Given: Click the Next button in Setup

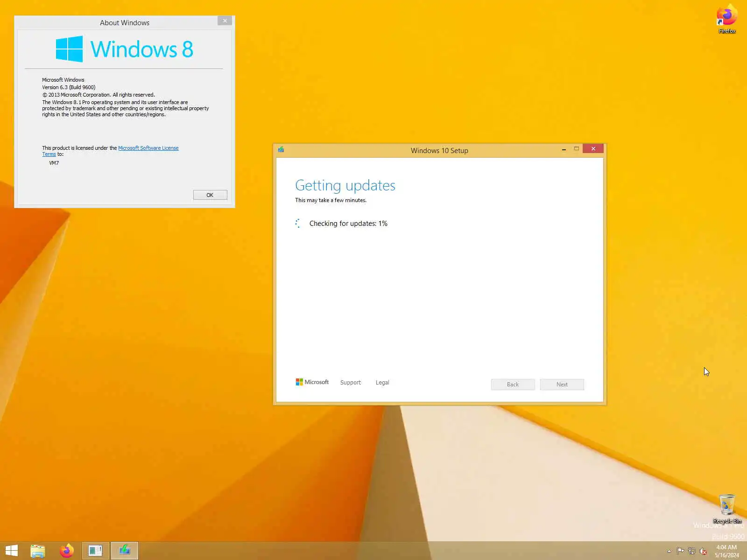Looking at the screenshot, I should pos(562,385).
